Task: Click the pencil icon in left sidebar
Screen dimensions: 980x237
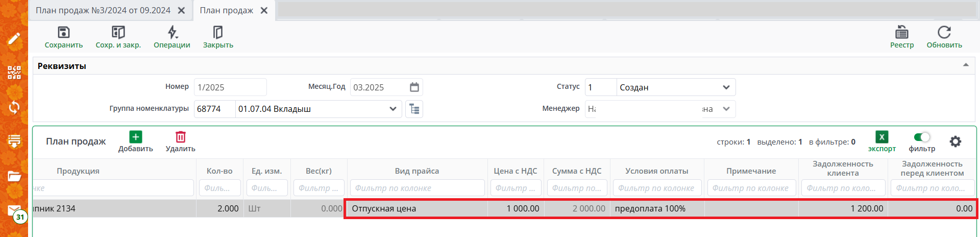Action: click(14, 38)
